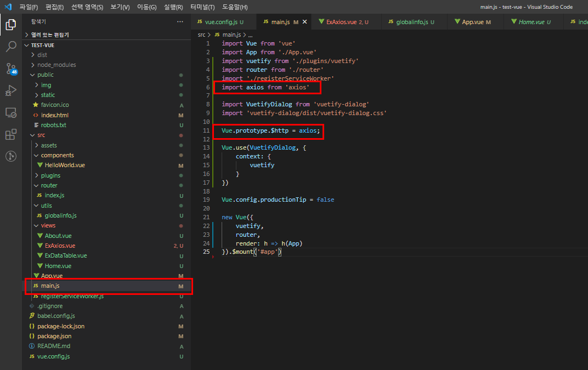Viewport: 588px width, 370px height.
Task: Open the 이동(G) menu
Action: pyautogui.click(x=146, y=7)
